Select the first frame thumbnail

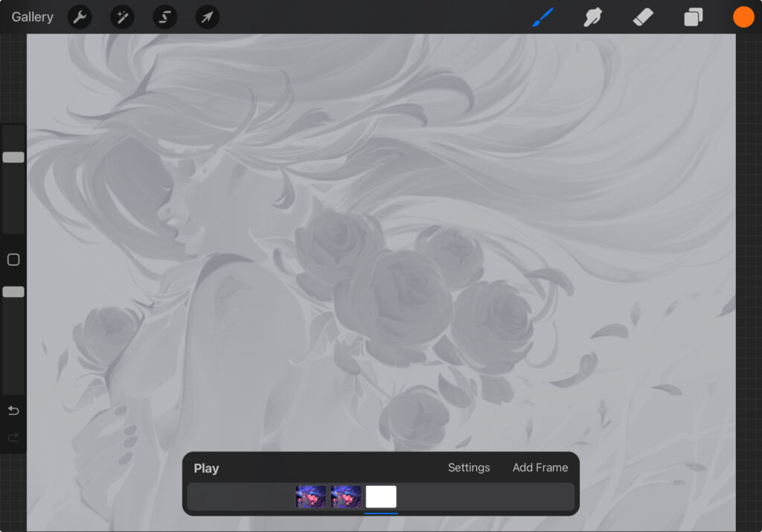point(310,496)
